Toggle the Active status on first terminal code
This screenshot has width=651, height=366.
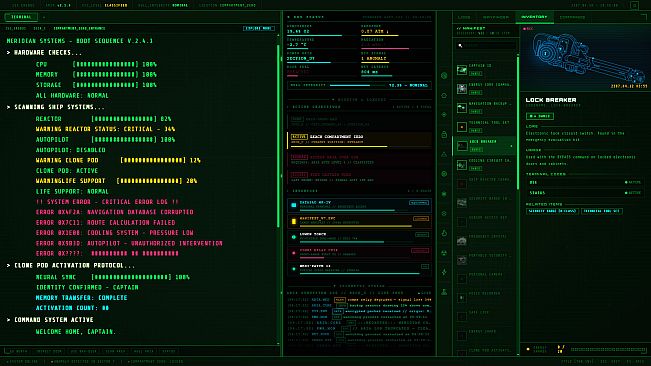pyautogui.click(x=633, y=182)
